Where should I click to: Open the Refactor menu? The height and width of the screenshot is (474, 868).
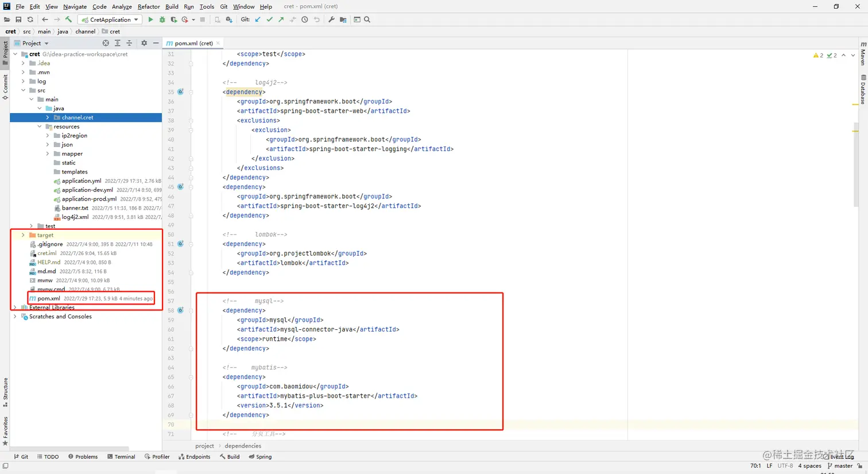[x=149, y=6]
